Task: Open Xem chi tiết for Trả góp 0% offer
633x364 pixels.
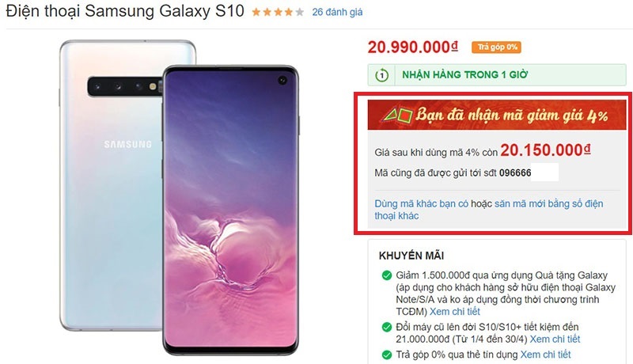Action: pyautogui.click(x=545, y=355)
